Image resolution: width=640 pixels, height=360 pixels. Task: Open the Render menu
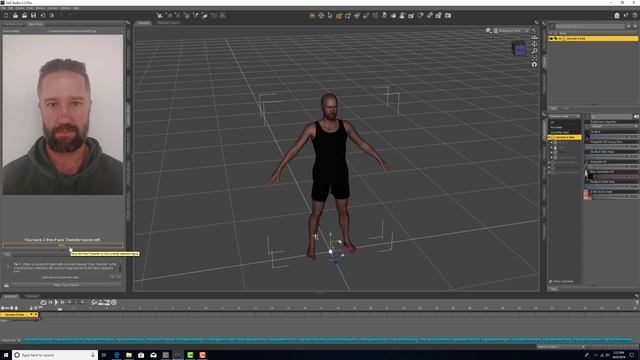40,8
